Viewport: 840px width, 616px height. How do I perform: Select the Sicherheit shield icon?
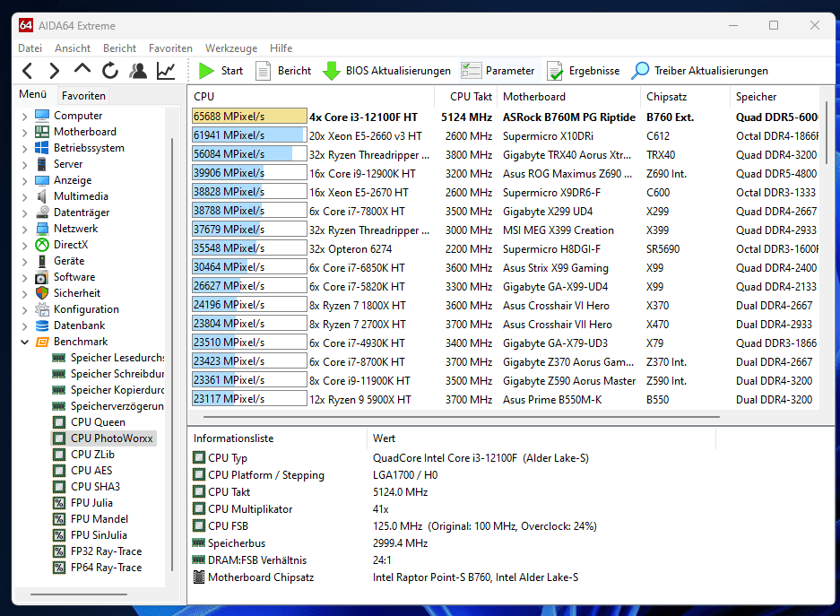coord(42,293)
